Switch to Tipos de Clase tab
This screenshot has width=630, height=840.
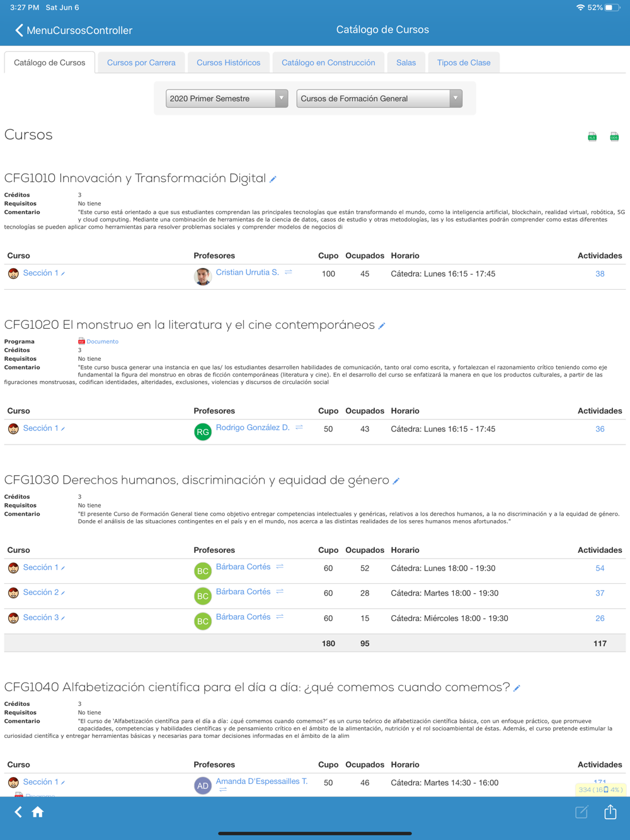464,62
